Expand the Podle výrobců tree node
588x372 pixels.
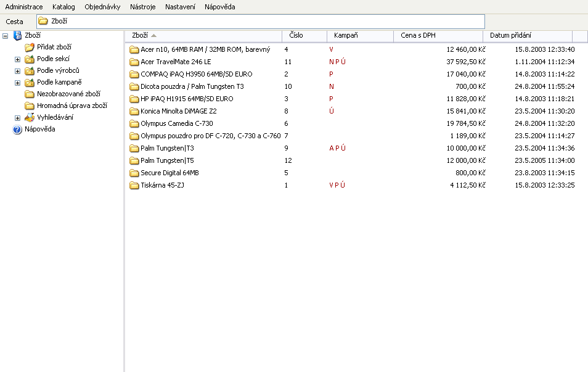pyautogui.click(x=17, y=72)
